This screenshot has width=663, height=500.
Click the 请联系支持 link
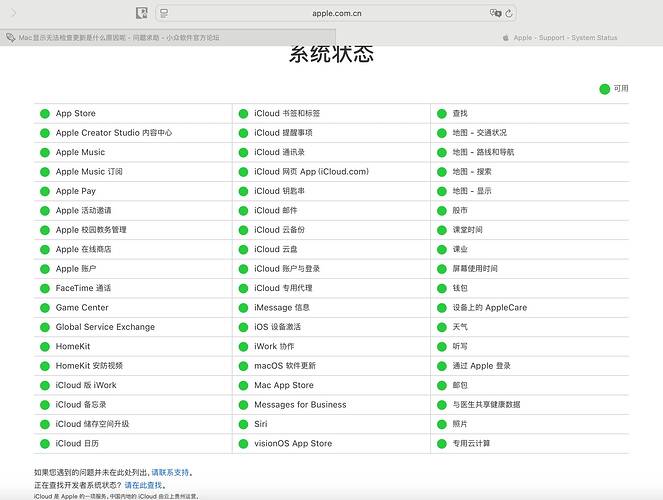click(x=170, y=473)
